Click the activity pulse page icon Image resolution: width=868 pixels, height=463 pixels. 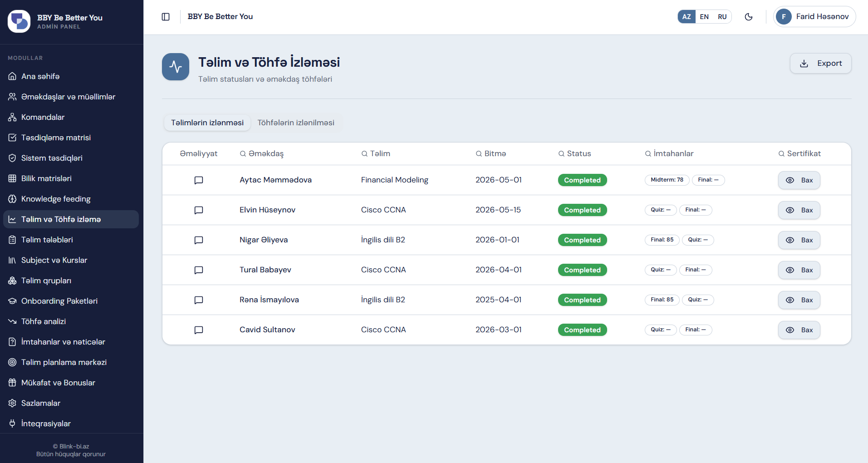point(176,67)
